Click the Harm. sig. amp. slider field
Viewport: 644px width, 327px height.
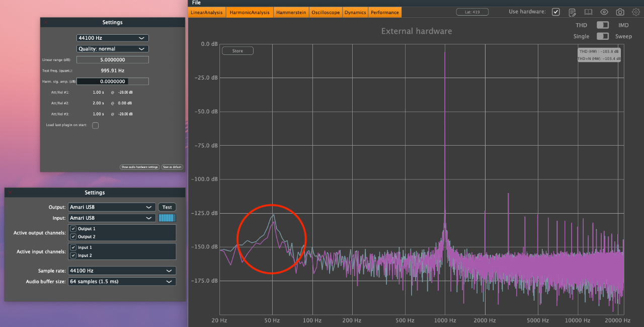[113, 81]
